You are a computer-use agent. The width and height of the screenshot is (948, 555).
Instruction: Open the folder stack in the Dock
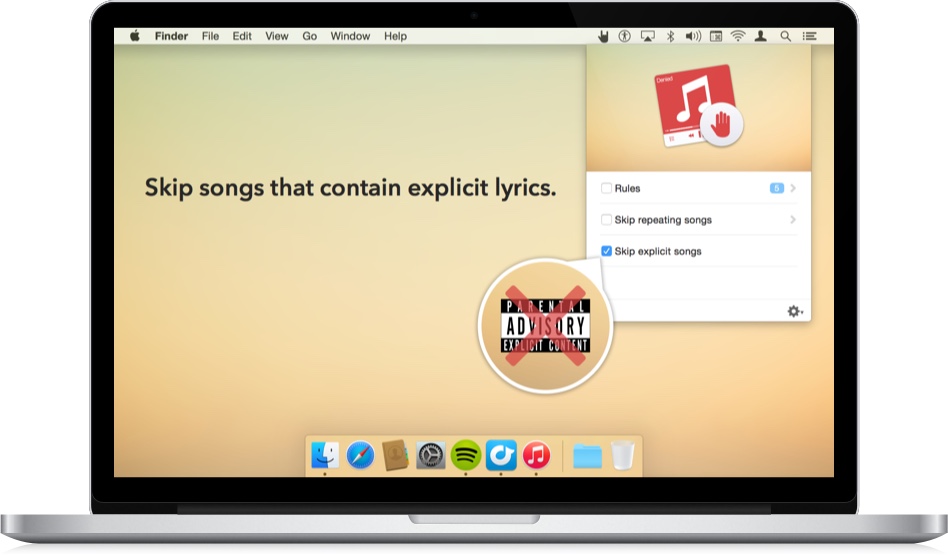point(587,456)
